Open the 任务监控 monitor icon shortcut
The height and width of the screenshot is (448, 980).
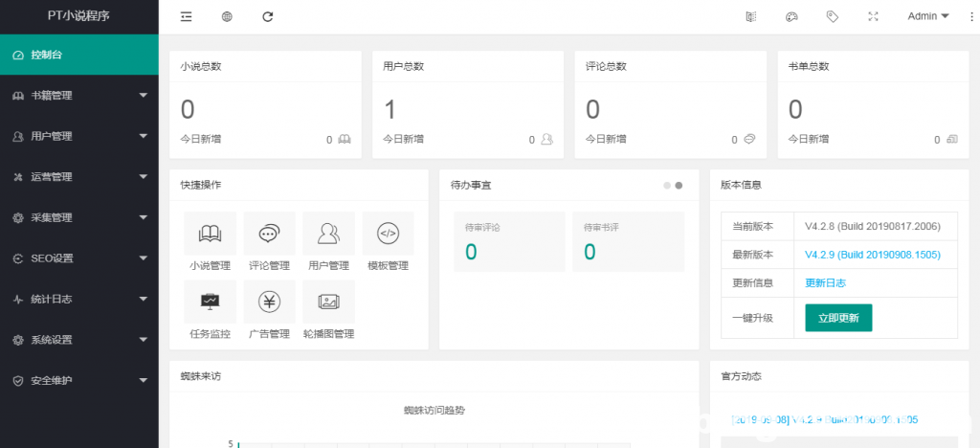point(210,302)
